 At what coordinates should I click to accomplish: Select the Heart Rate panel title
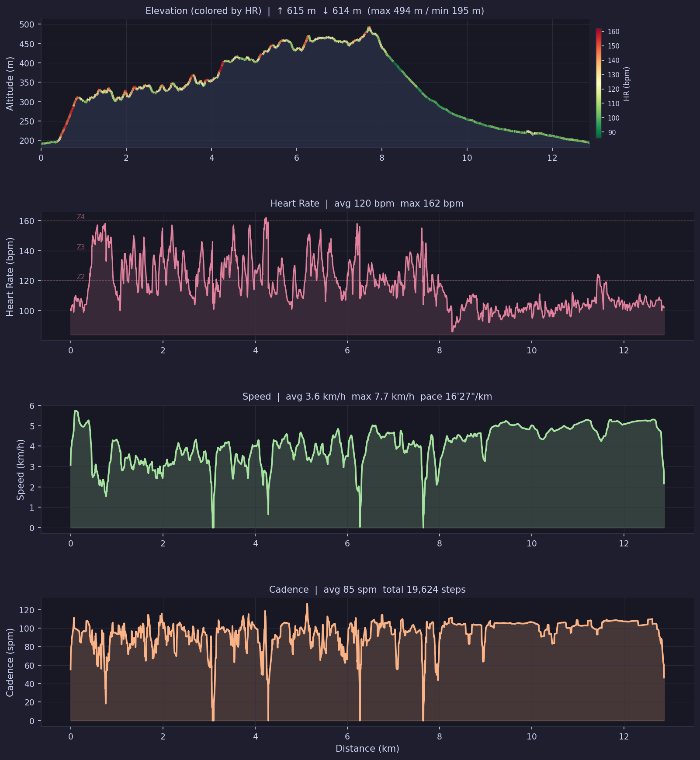pos(296,204)
